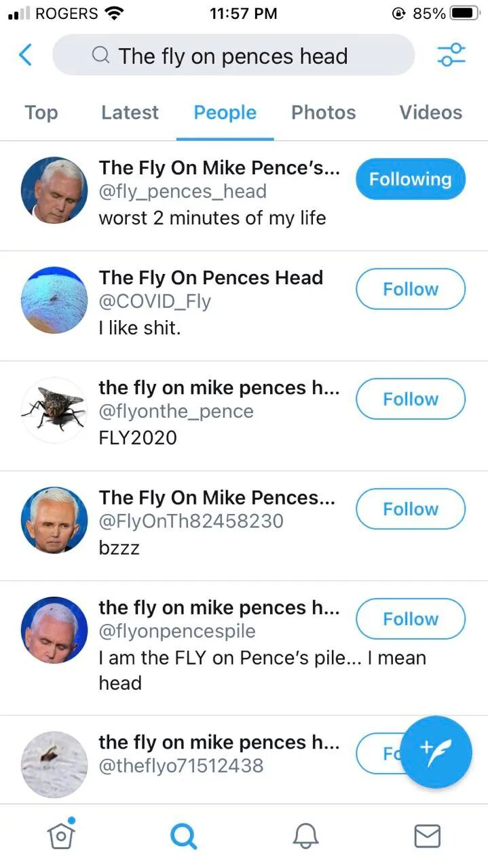Screen dimensions: 488x868
Task: Switch to the Videos tab
Action: pyautogui.click(x=430, y=113)
